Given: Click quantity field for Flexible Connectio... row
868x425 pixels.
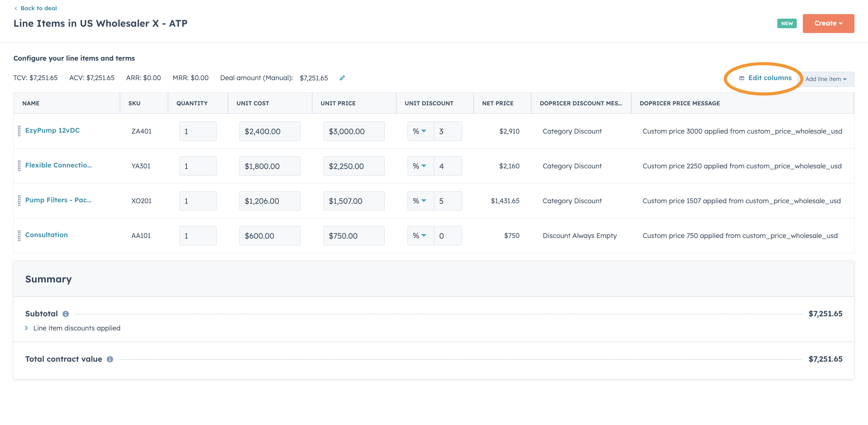Looking at the screenshot, I should [198, 166].
